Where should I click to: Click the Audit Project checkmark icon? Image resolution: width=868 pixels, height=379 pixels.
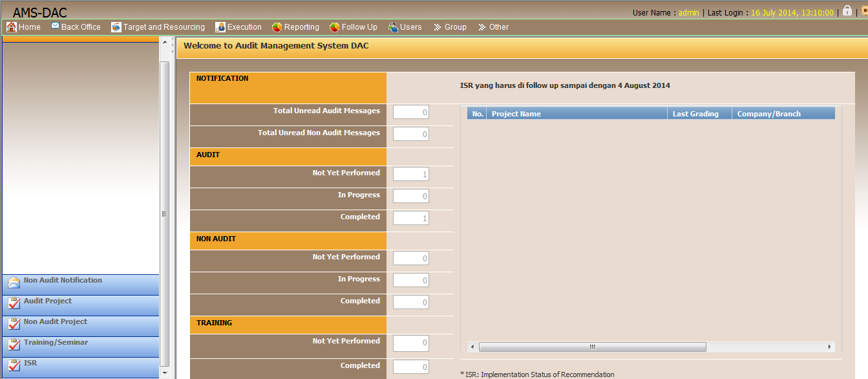pos(14,304)
